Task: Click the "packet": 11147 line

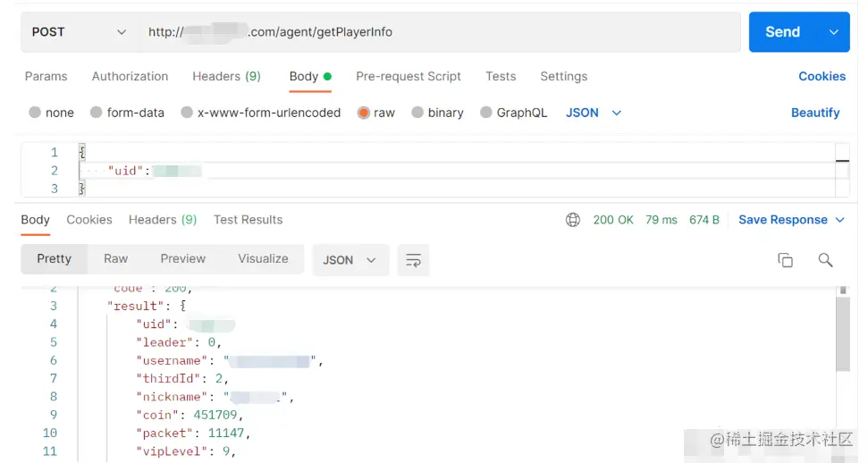Action: click(193, 434)
